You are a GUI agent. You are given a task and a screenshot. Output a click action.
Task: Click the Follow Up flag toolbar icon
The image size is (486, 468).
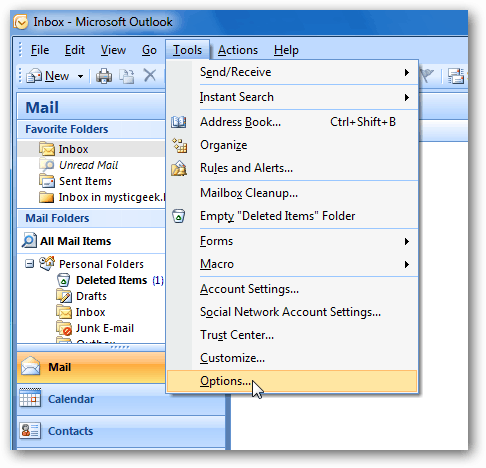click(427, 76)
